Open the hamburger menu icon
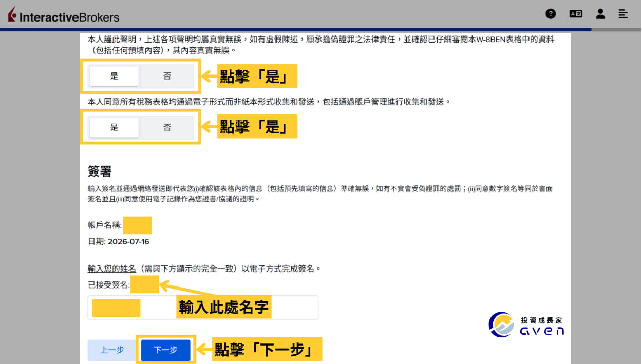This screenshot has height=364, width=642. point(623,14)
